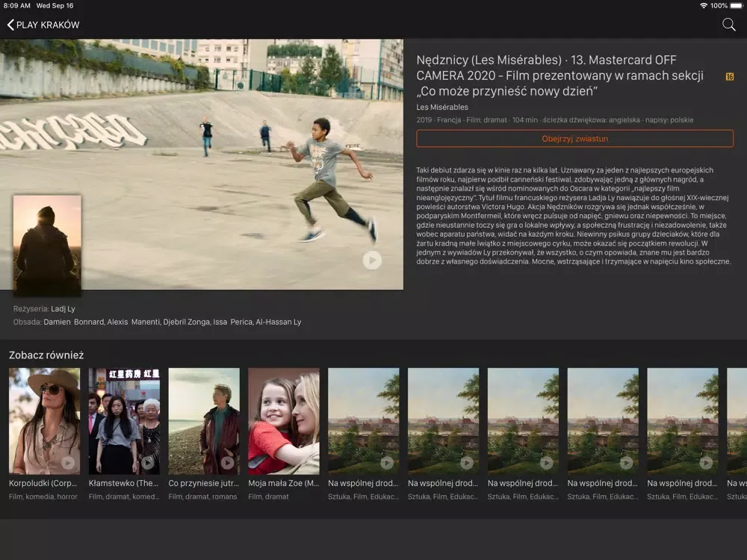
Task: Click the 16 age rating badge
Action: point(729,76)
